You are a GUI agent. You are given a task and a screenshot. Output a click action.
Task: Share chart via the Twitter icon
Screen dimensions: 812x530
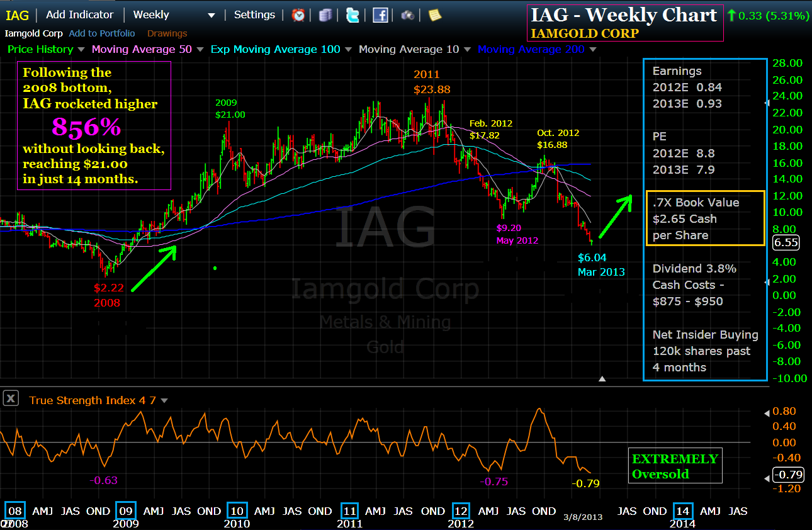(x=352, y=15)
